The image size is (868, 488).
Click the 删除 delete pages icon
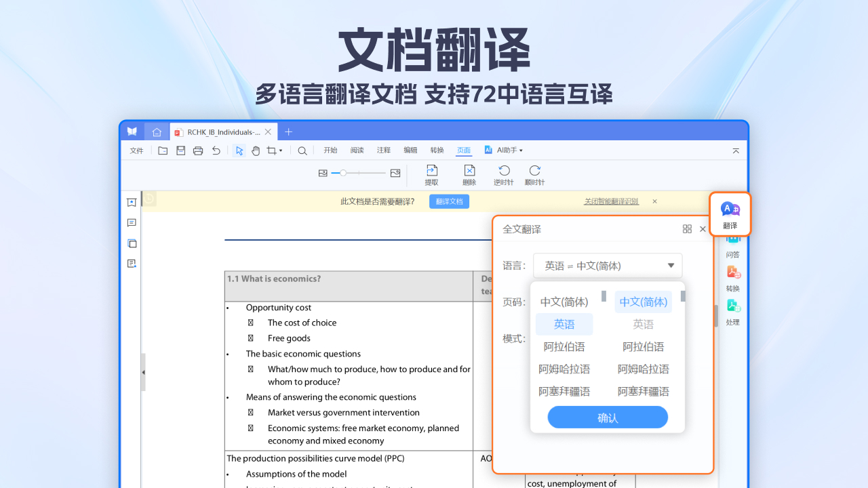pyautogui.click(x=469, y=174)
